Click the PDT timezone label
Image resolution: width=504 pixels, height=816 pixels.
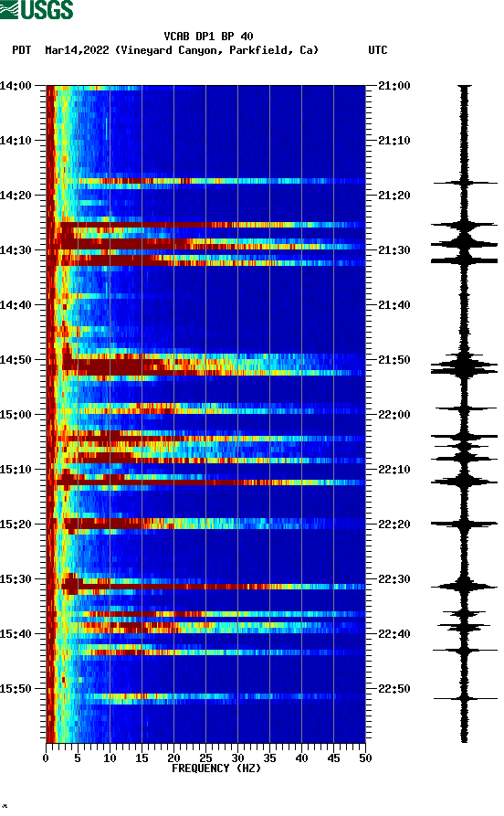[x=22, y=50]
